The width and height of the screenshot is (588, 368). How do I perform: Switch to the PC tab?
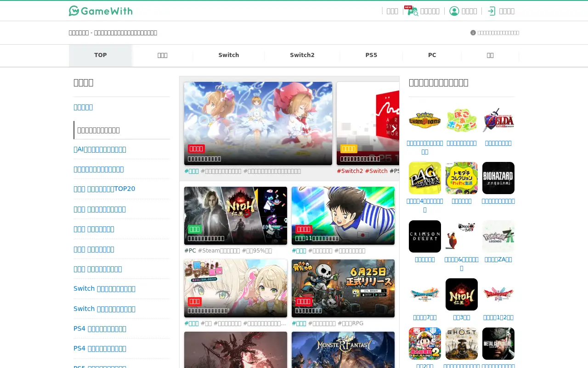(432, 55)
